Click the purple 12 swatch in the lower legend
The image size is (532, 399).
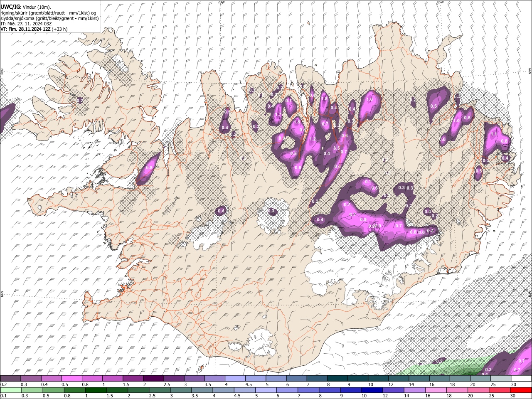[394, 390]
